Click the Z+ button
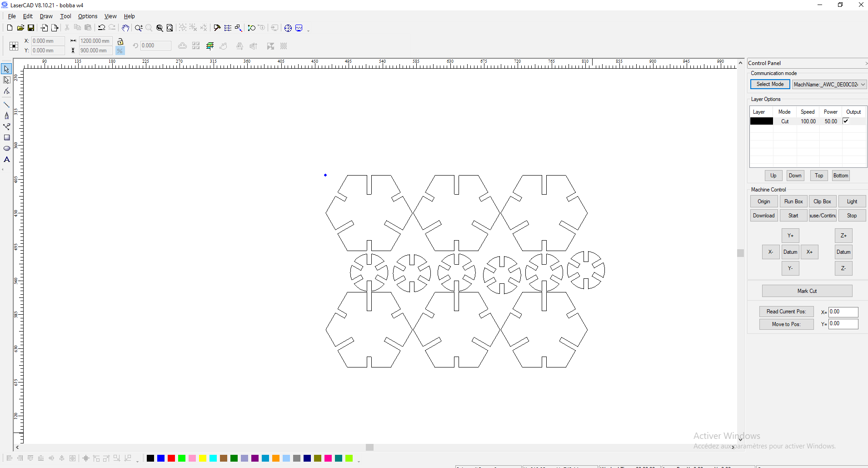This screenshot has height=468, width=868. click(843, 236)
